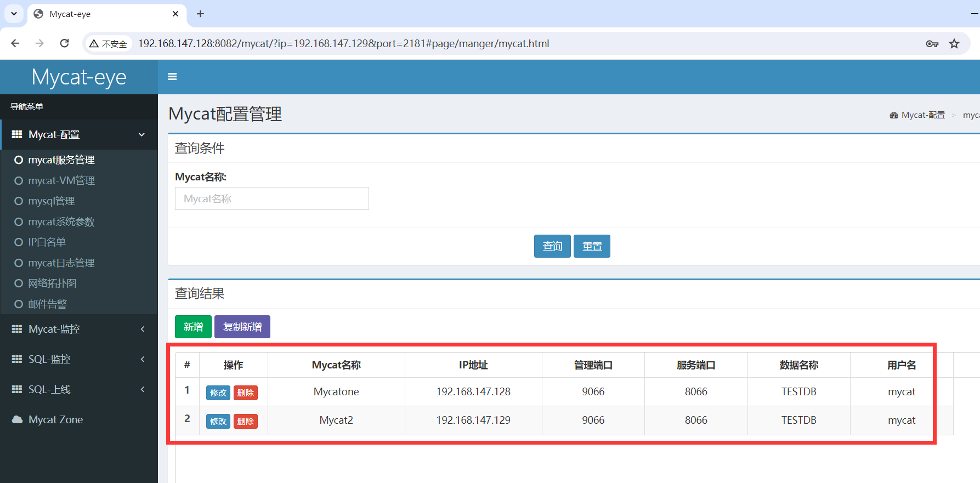The height and width of the screenshot is (483, 980).
Task: Click the purple 复制新增 button
Action: pos(242,327)
